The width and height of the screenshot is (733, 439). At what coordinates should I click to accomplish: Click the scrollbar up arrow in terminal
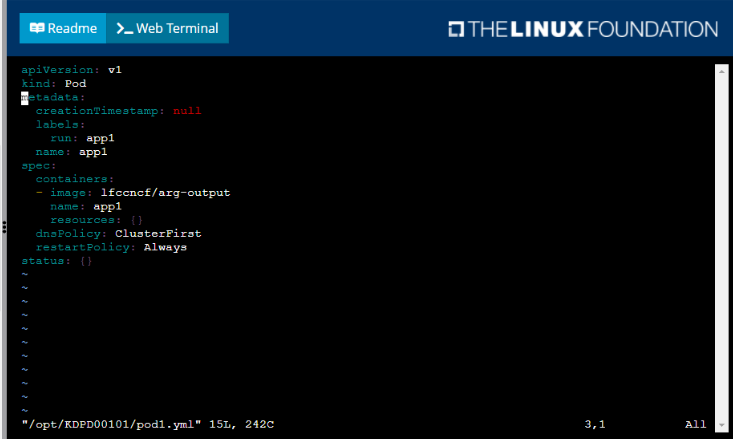[720, 71]
